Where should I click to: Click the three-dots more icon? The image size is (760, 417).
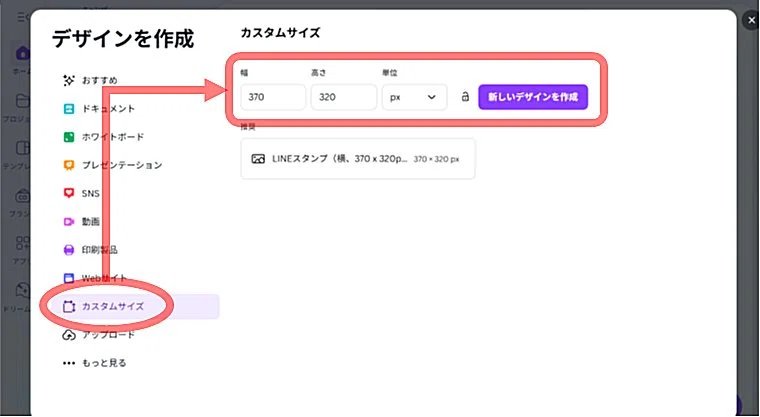[69, 363]
